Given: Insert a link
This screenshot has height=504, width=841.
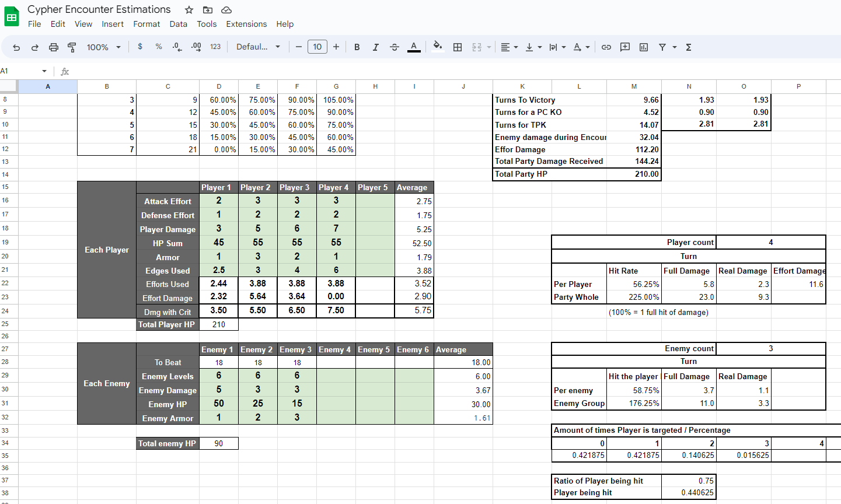Looking at the screenshot, I should coord(606,47).
